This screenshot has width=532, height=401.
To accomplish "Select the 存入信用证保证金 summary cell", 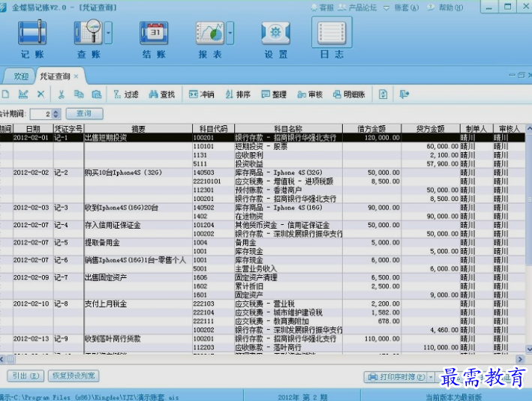I will pos(138,225).
